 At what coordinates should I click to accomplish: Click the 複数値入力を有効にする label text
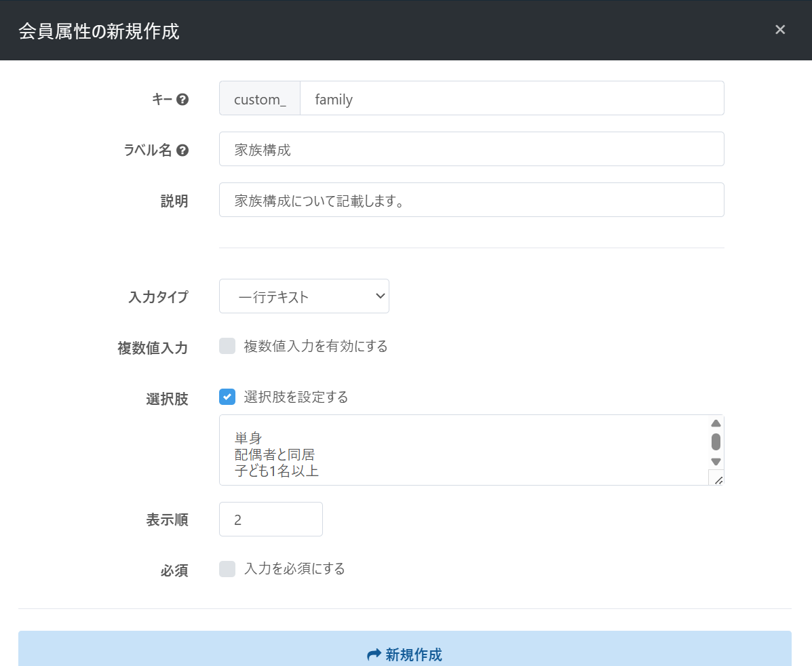point(315,347)
